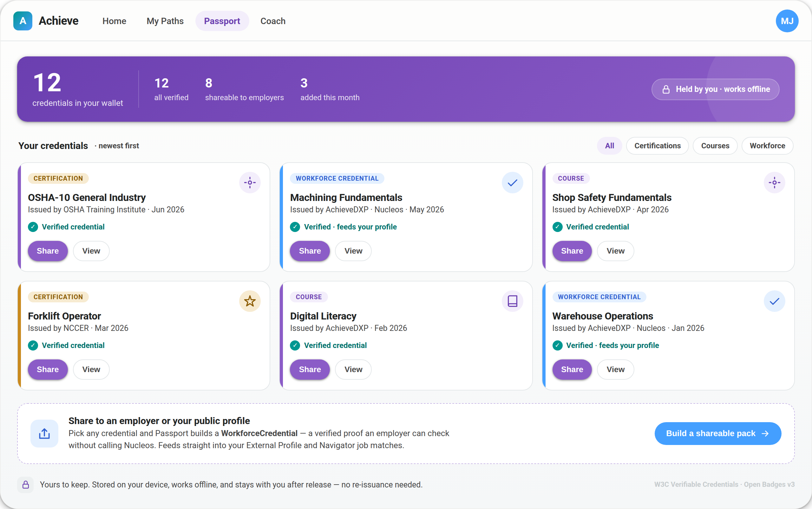The image size is (812, 509).
Task: Filter credentials by Certifications
Action: pos(657,146)
